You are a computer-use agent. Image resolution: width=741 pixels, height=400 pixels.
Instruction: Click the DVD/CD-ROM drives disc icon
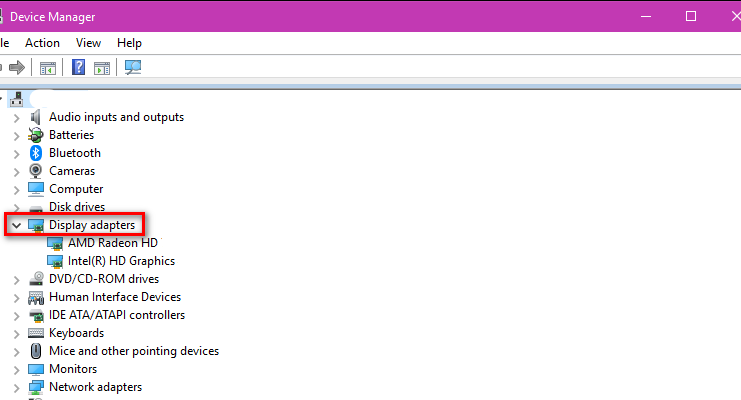click(x=36, y=278)
